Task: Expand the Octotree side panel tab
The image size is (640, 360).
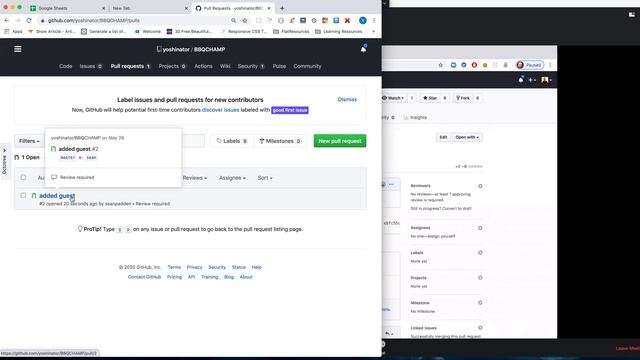Action: coord(4,162)
